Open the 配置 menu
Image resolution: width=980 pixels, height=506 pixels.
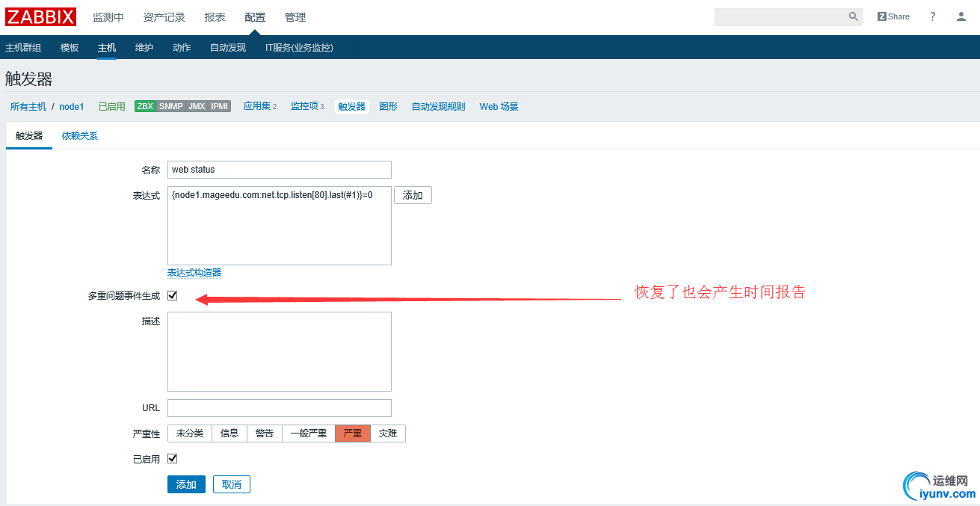coord(254,16)
